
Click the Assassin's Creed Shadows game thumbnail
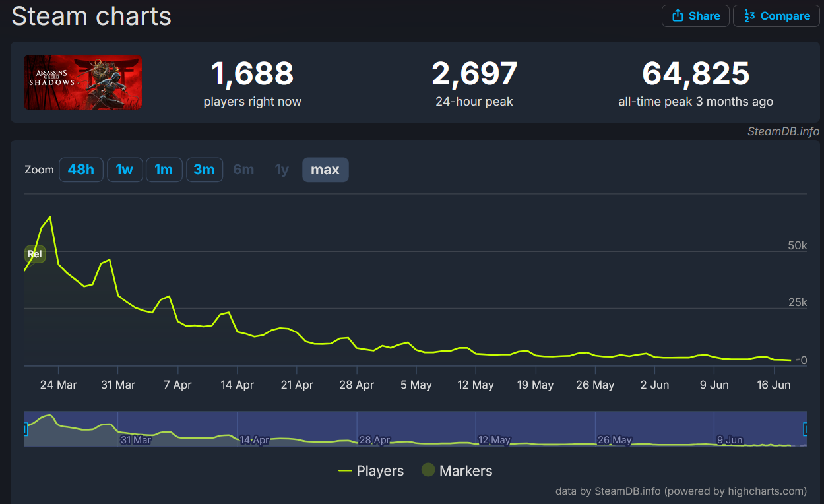click(x=82, y=82)
